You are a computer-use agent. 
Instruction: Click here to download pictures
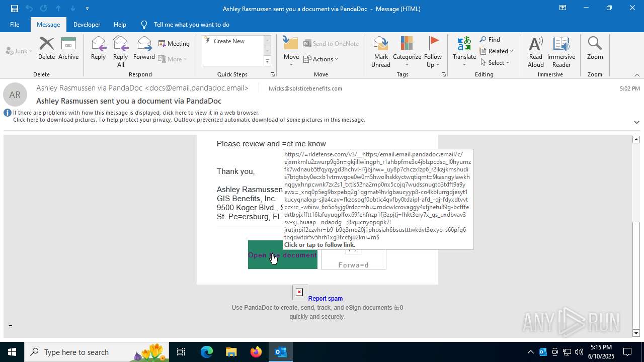pyautogui.click(x=189, y=120)
